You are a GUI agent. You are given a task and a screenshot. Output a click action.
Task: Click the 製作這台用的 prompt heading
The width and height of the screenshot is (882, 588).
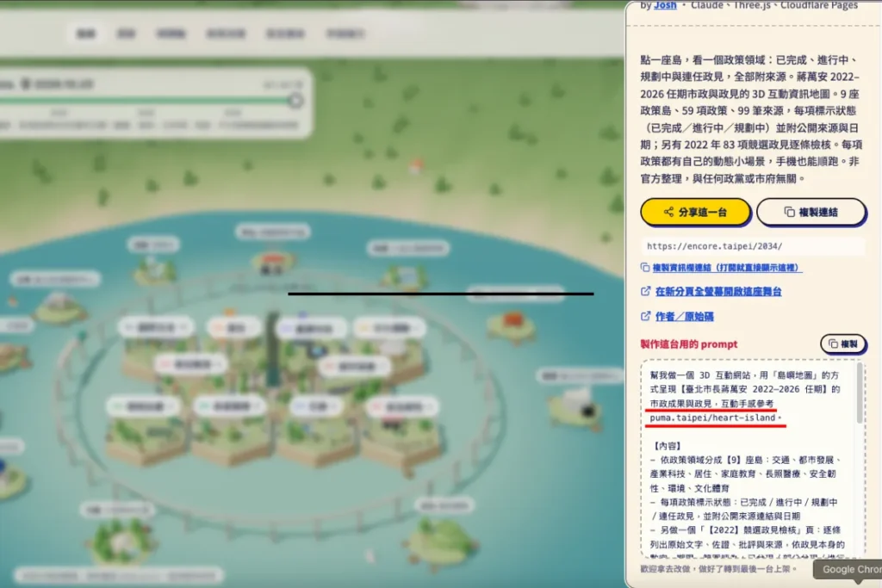click(688, 344)
